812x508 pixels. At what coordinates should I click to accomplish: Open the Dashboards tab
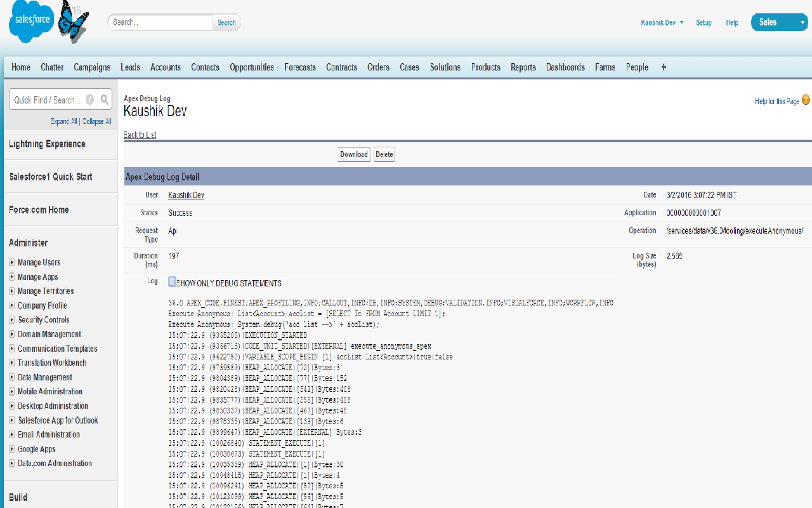[566, 67]
